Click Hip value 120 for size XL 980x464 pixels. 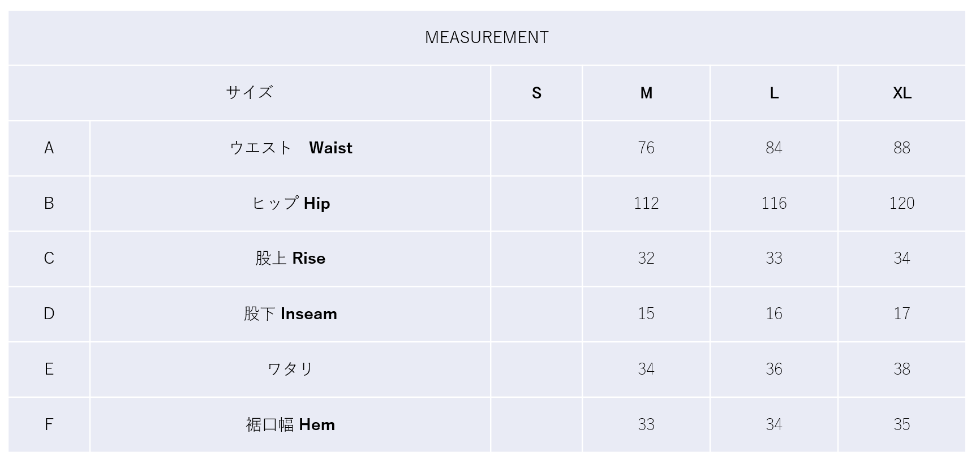[x=902, y=203]
